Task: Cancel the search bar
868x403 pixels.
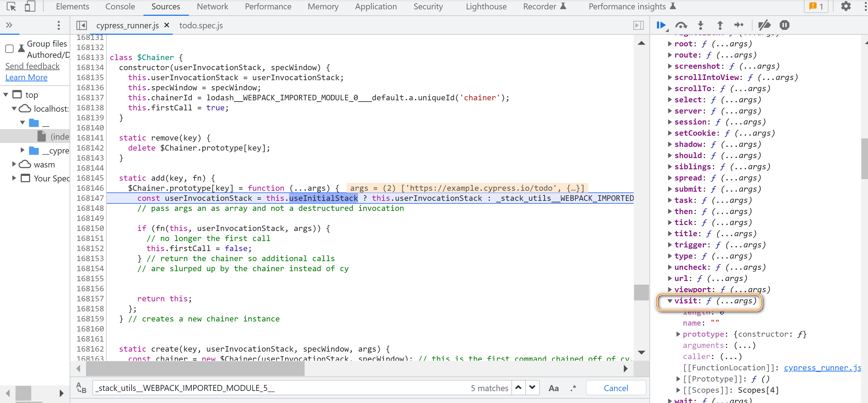Action: (x=615, y=388)
